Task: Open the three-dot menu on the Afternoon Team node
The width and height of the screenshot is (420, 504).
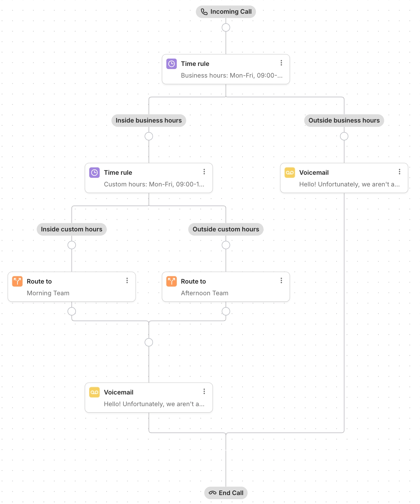Action: click(281, 280)
